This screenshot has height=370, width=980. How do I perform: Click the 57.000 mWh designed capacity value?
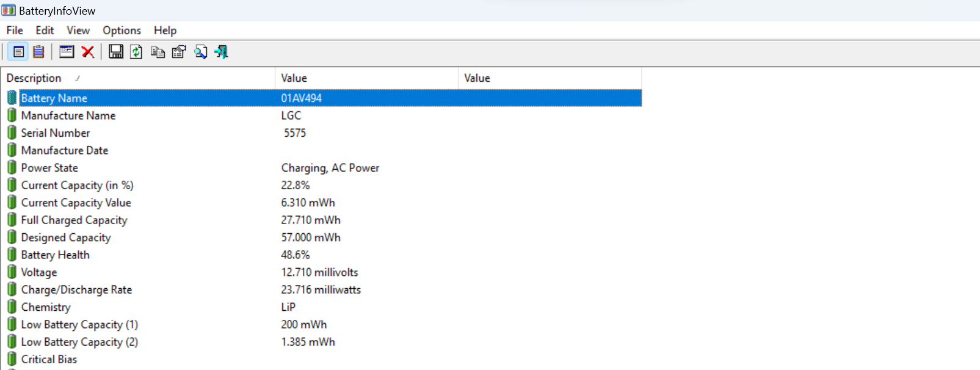tap(311, 238)
